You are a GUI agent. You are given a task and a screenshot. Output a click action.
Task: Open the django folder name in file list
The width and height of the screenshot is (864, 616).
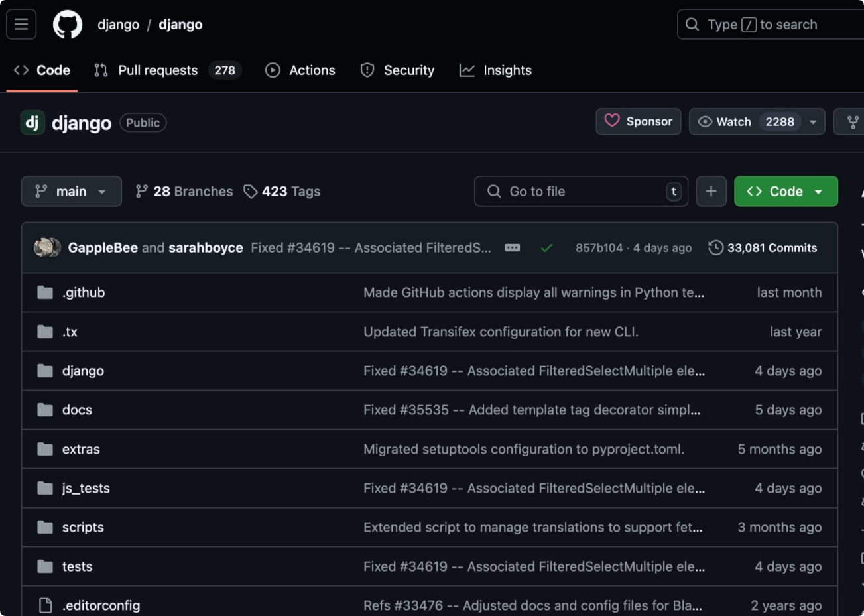tap(83, 371)
